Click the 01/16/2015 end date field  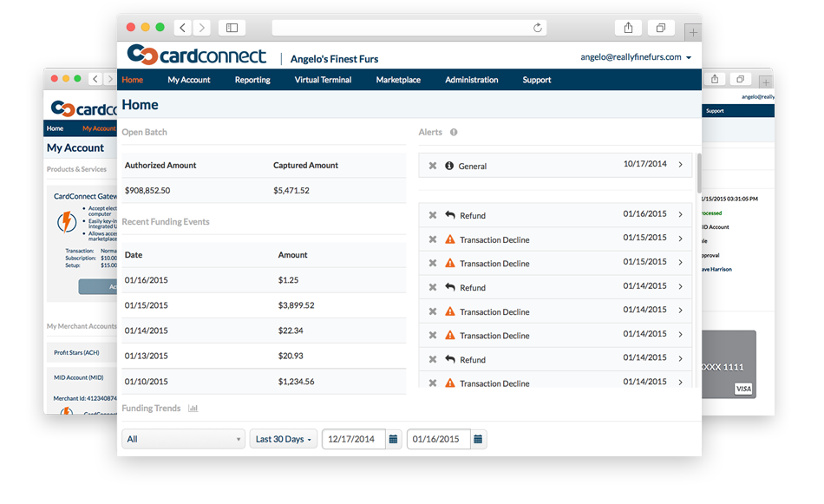click(x=439, y=439)
